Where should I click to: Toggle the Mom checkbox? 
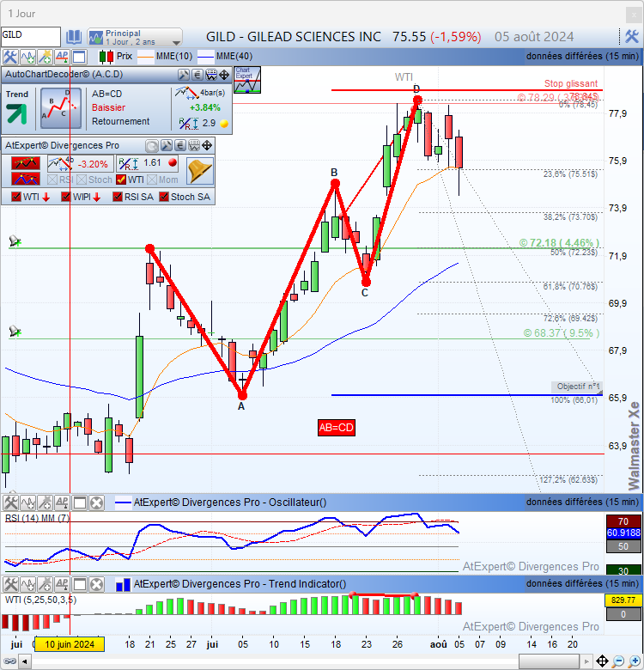point(152,180)
